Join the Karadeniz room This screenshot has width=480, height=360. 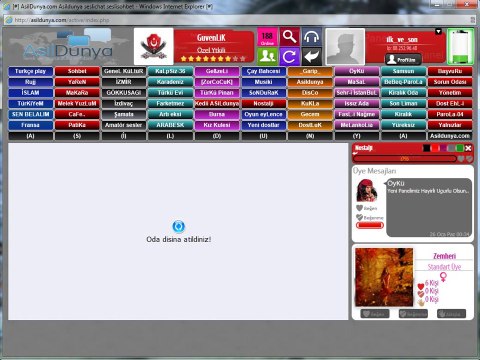coord(170,82)
